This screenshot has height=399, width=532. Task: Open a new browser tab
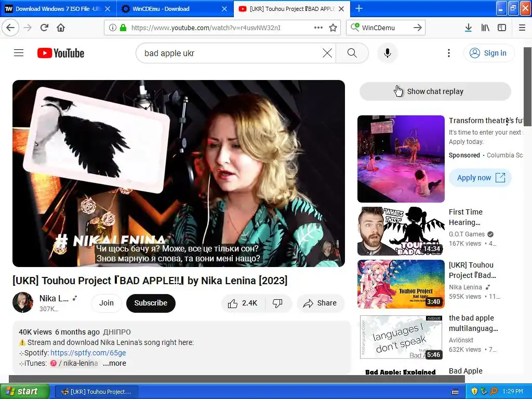(x=359, y=8)
